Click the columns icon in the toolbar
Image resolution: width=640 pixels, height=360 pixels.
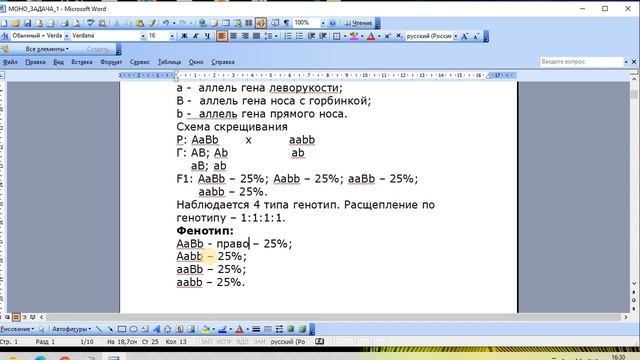249,23
